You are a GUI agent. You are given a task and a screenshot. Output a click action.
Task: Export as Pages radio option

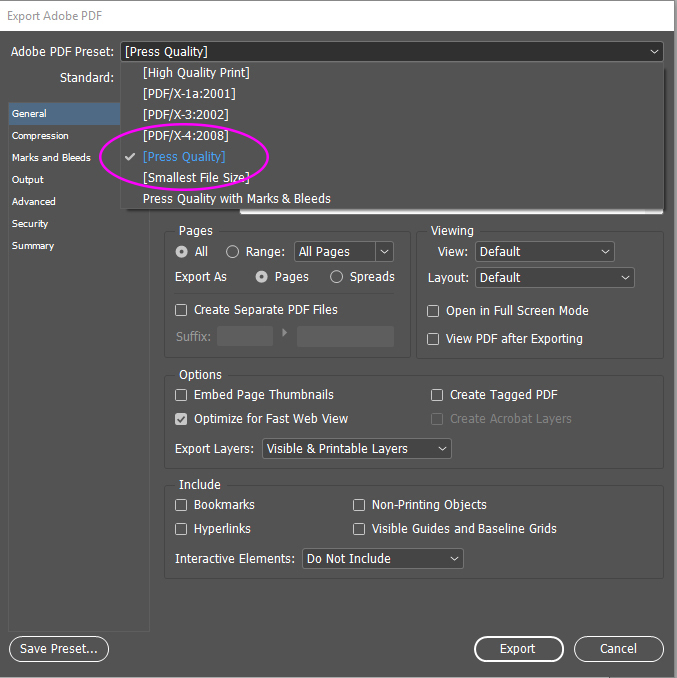click(x=262, y=277)
